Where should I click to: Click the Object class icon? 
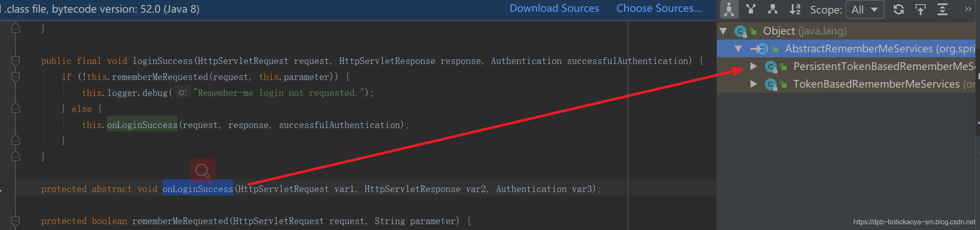(740, 31)
